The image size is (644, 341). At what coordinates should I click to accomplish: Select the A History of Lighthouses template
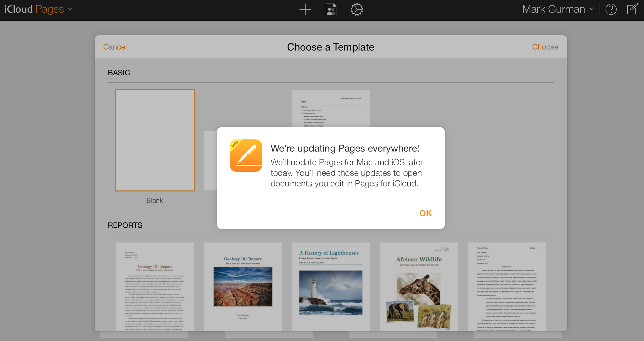[x=331, y=287]
